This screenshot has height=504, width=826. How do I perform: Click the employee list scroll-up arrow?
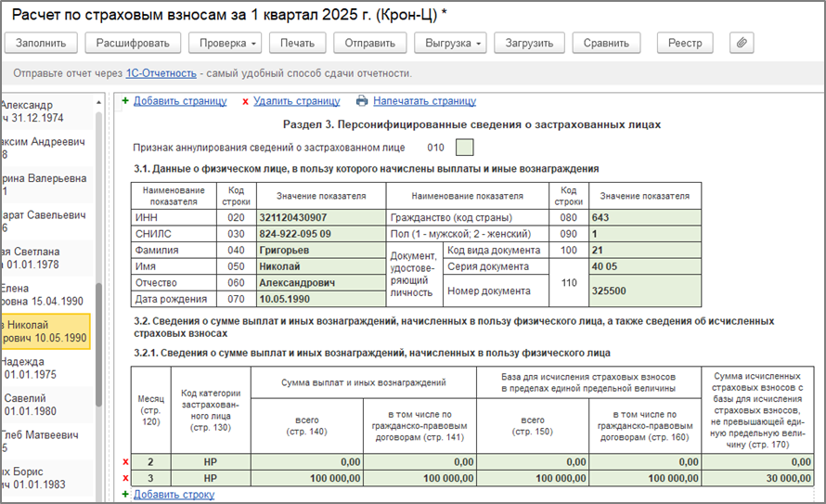(98, 102)
